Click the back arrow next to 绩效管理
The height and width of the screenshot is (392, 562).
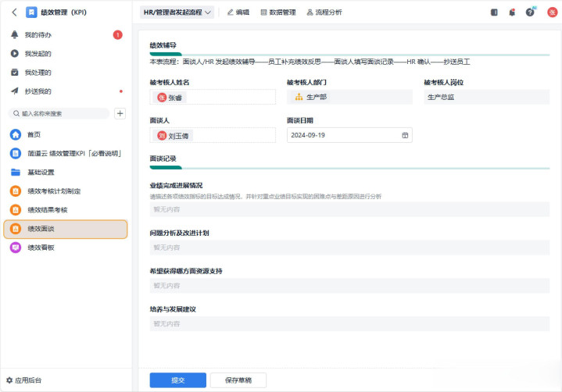pos(14,12)
